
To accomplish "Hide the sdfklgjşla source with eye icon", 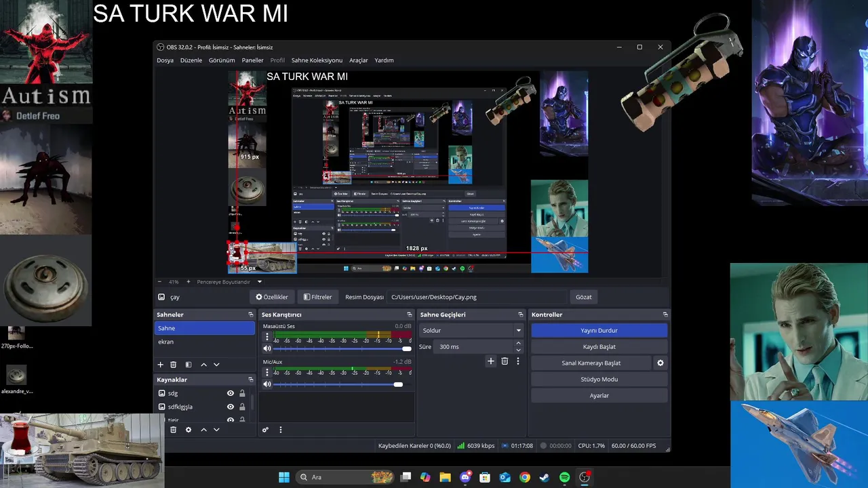I will (231, 407).
